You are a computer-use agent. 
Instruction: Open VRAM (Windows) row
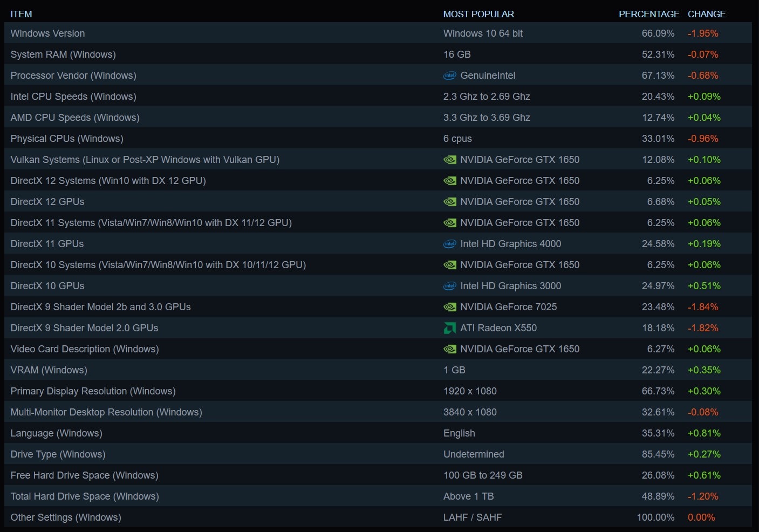point(378,370)
